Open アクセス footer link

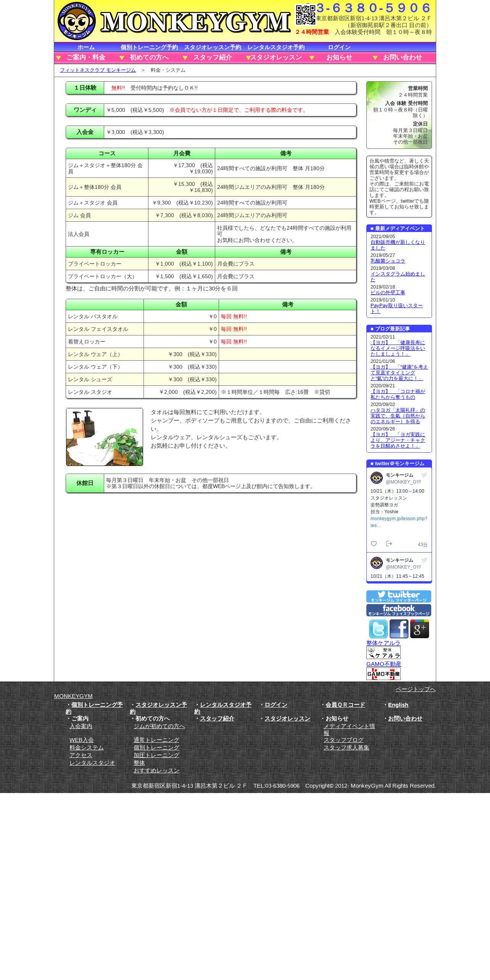(81, 755)
